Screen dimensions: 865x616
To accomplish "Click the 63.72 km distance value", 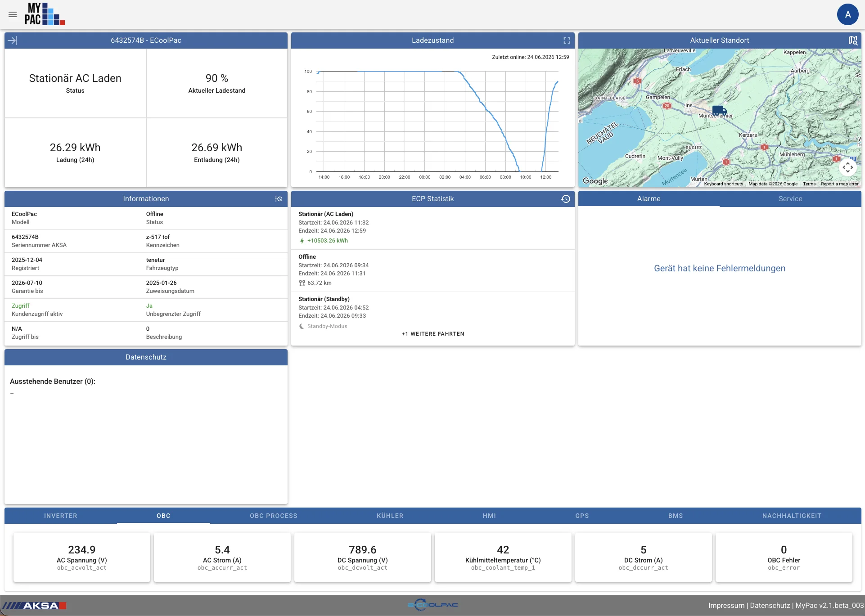I will 320,283.
